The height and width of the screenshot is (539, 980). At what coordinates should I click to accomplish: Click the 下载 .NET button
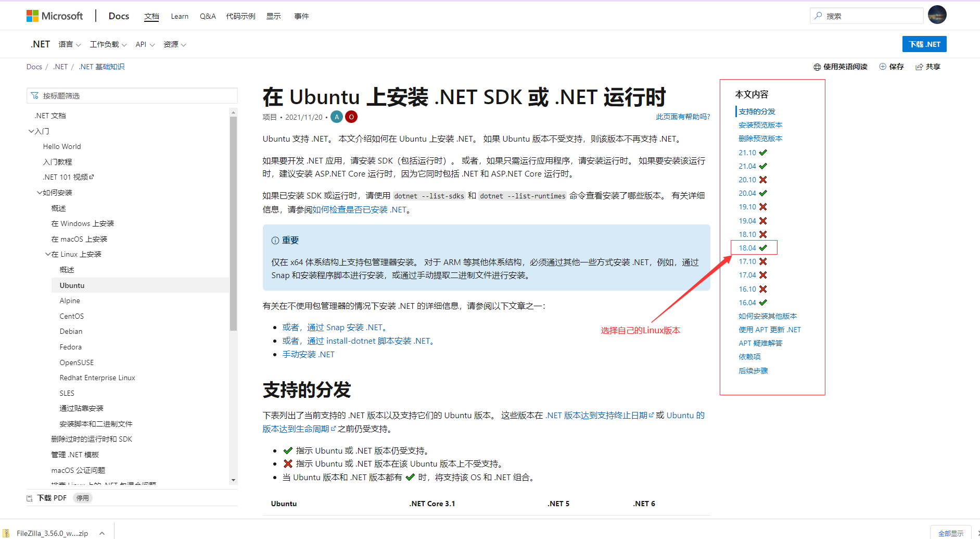pos(924,44)
